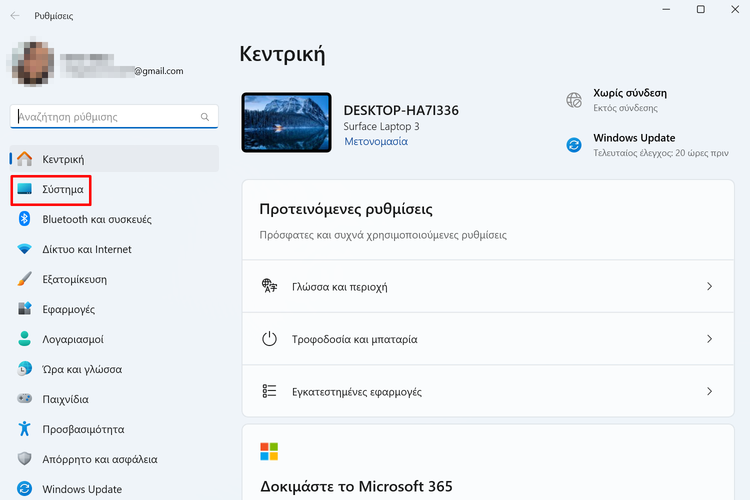Open Ώρα και γλώσσα section
This screenshot has height=500, width=750.
(x=114, y=369)
